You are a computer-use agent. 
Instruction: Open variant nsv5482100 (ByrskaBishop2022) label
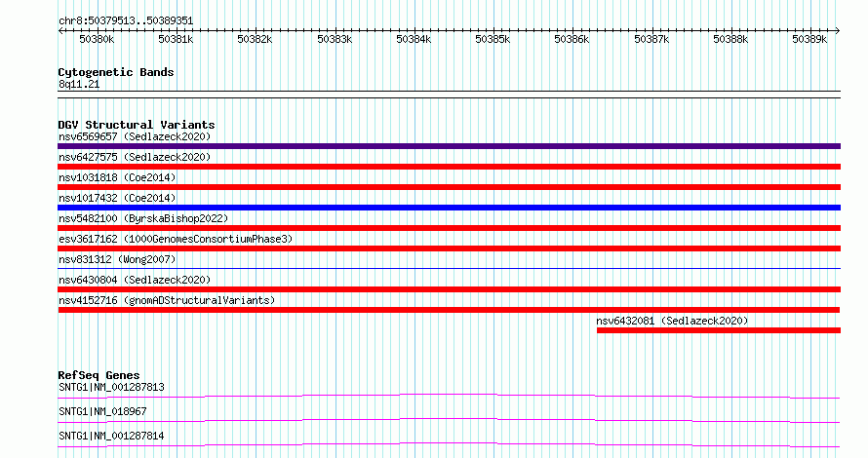tap(143, 218)
